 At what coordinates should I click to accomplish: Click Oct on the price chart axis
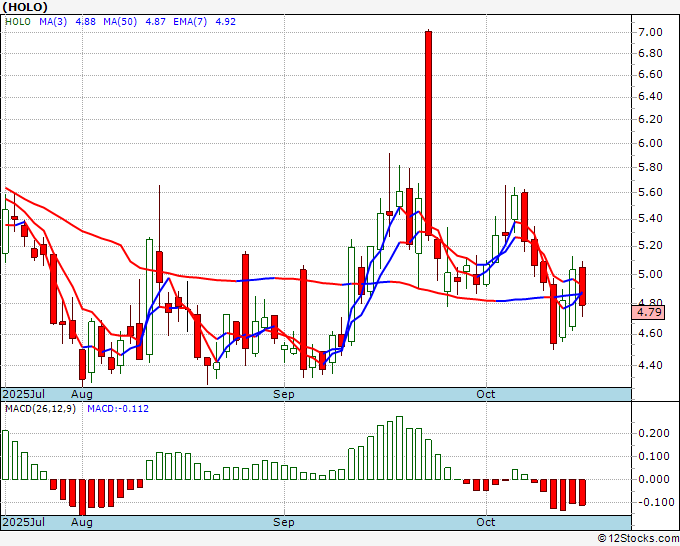point(486,394)
